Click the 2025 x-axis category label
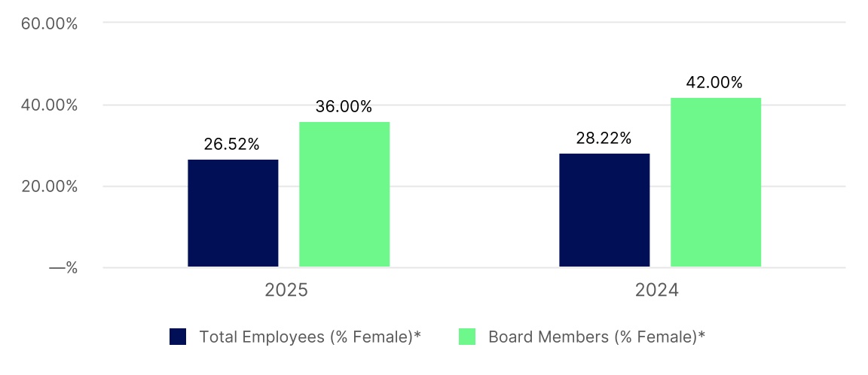Viewport: 868px width, 375px height. coord(286,290)
